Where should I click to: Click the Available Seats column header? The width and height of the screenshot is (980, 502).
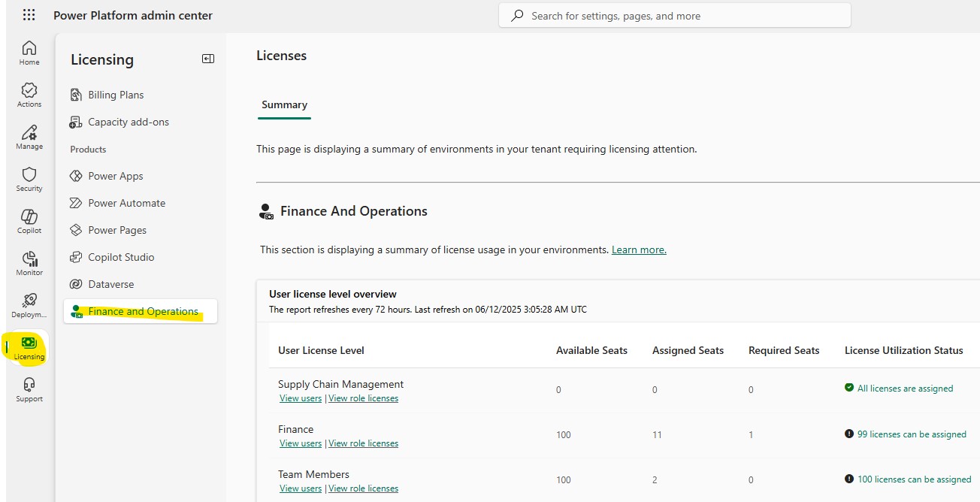click(591, 350)
